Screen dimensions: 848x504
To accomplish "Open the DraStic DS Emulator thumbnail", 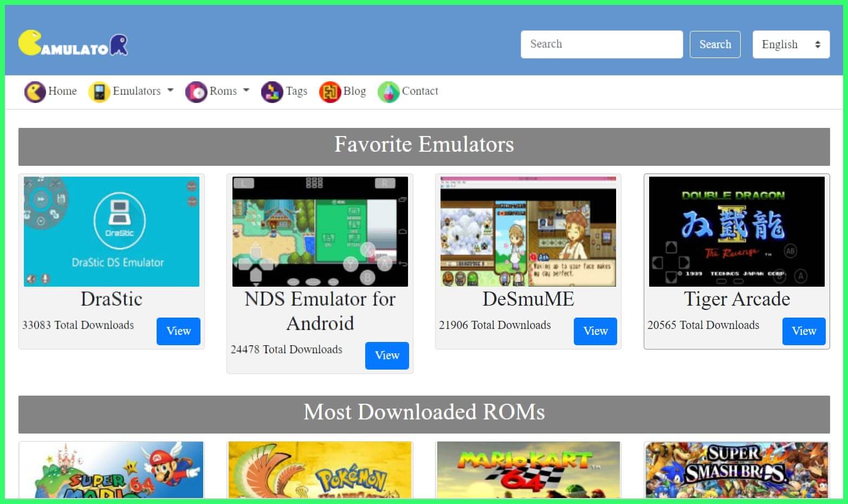I will [x=112, y=231].
